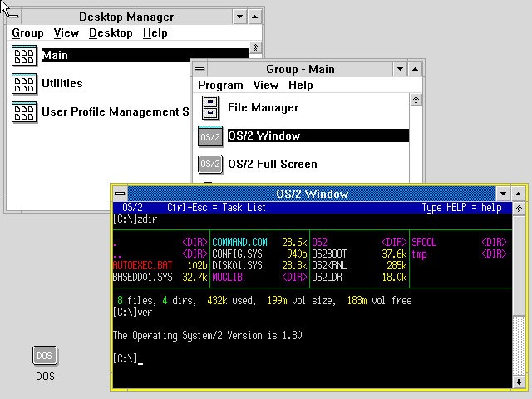Minimize the Desktop Manager window

point(240,17)
